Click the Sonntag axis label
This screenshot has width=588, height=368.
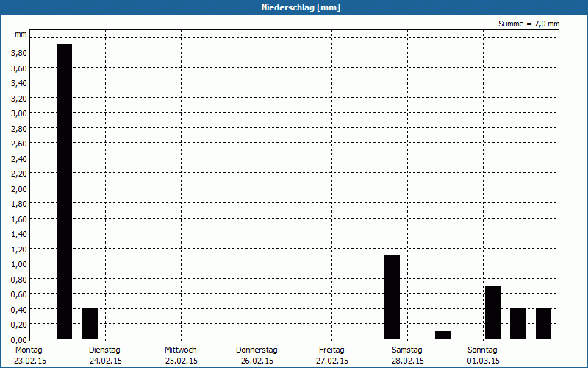(482, 350)
